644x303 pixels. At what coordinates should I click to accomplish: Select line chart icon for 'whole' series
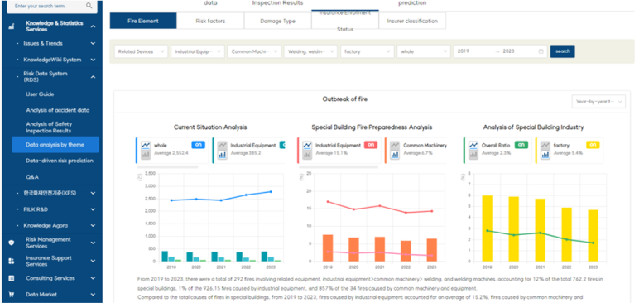(x=146, y=146)
